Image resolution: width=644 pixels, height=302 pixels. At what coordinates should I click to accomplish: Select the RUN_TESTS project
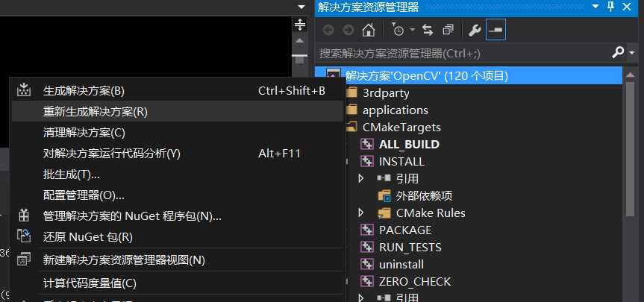click(410, 248)
